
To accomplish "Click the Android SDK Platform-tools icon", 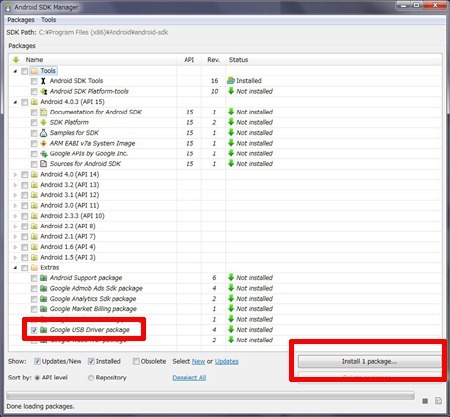I will click(43, 91).
